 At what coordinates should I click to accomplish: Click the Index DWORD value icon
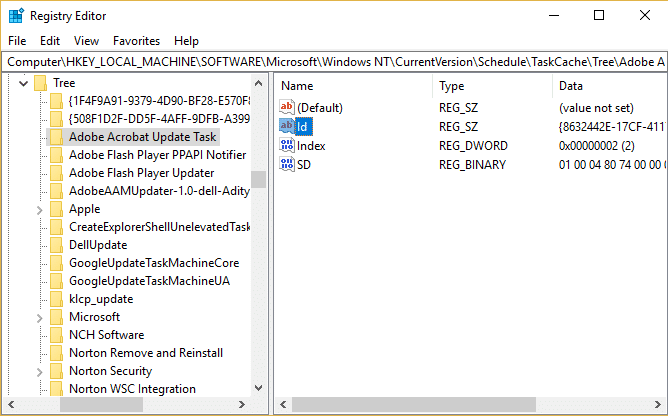click(288, 145)
